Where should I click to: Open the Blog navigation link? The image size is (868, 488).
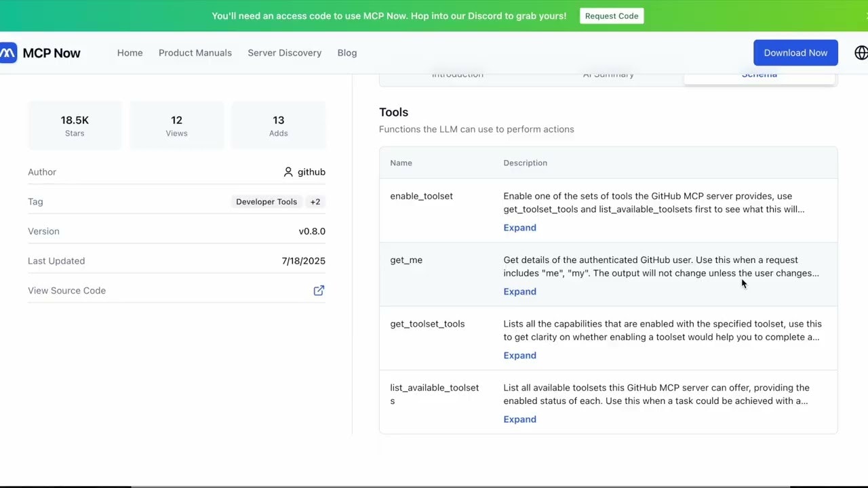[347, 53]
